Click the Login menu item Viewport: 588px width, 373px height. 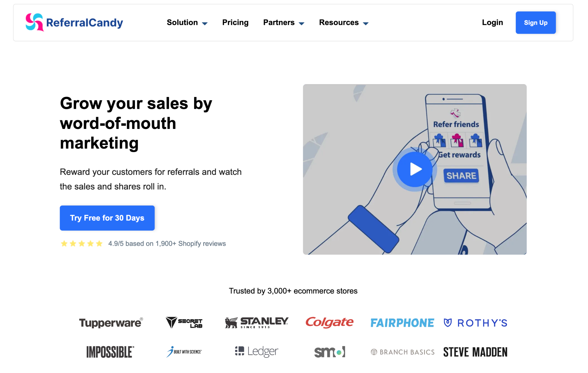[x=492, y=22]
